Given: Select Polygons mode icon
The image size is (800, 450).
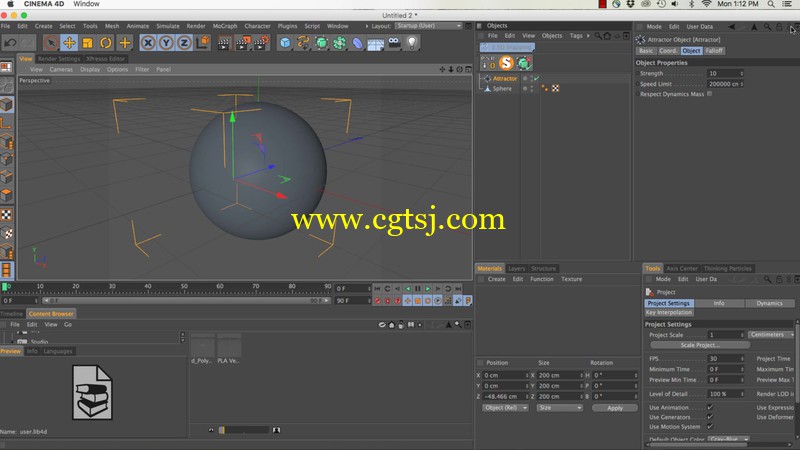Looking at the screenshot, I should (6, 195).
